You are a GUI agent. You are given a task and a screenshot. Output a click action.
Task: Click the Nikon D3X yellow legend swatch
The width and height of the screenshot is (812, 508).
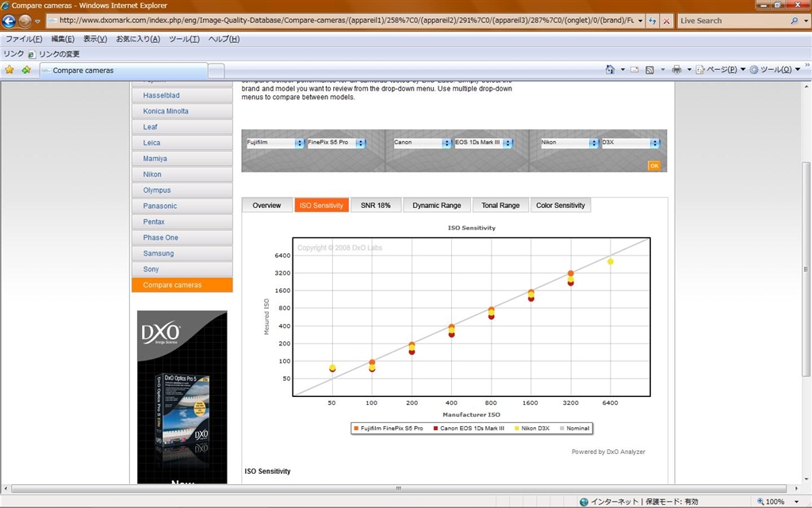pos(516,428)
